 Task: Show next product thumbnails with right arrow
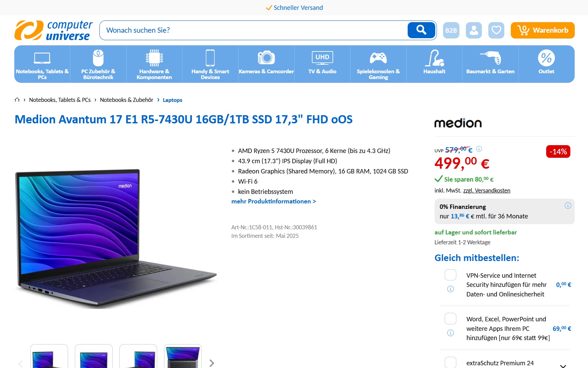coord(212,363)
